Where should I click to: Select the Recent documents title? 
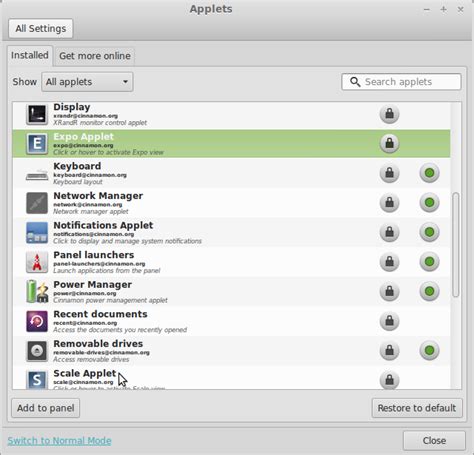pos(100,314)
